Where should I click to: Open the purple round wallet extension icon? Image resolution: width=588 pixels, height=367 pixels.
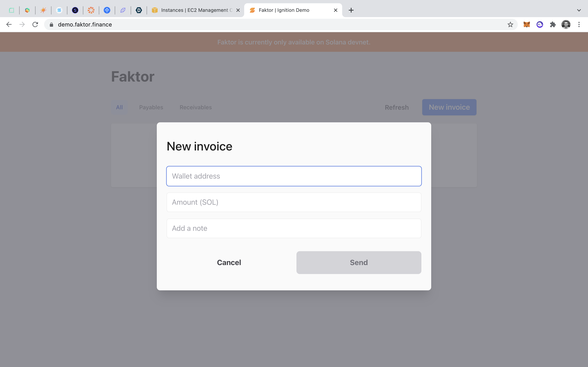point(540,24)
